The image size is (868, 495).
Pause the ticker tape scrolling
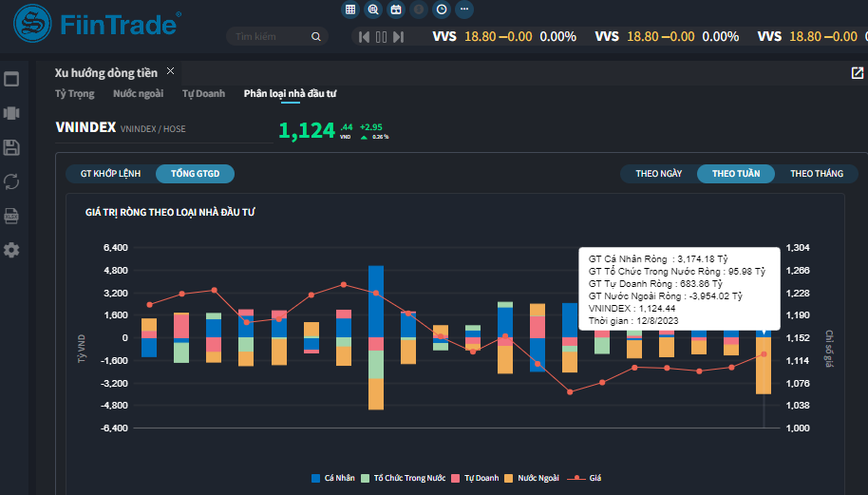point(381,37)
